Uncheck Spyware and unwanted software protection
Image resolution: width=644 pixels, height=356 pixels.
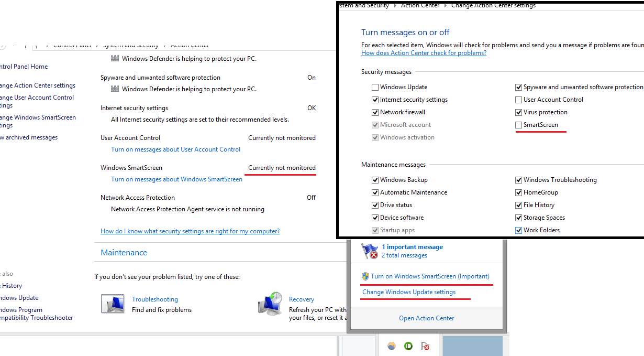[518, 87]
